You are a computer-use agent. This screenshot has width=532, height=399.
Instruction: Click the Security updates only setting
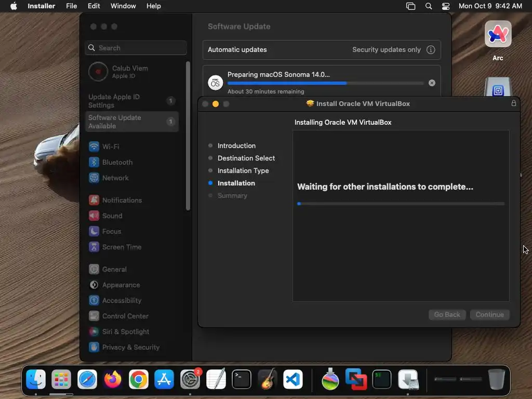pyautogui.click(x=387, y=49)
